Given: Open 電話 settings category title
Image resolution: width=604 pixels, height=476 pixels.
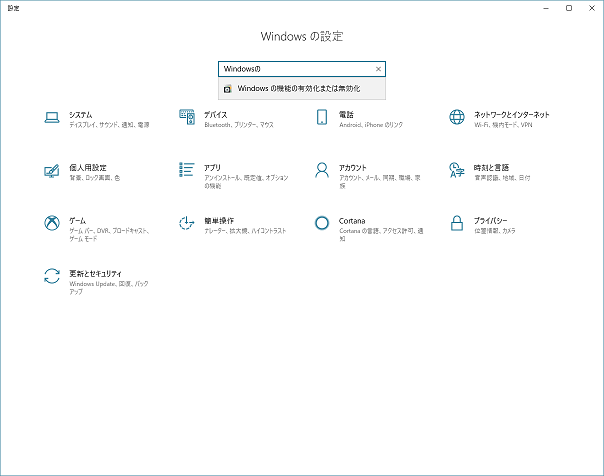Looking at the screenshot, I should (x=346, y=115).
